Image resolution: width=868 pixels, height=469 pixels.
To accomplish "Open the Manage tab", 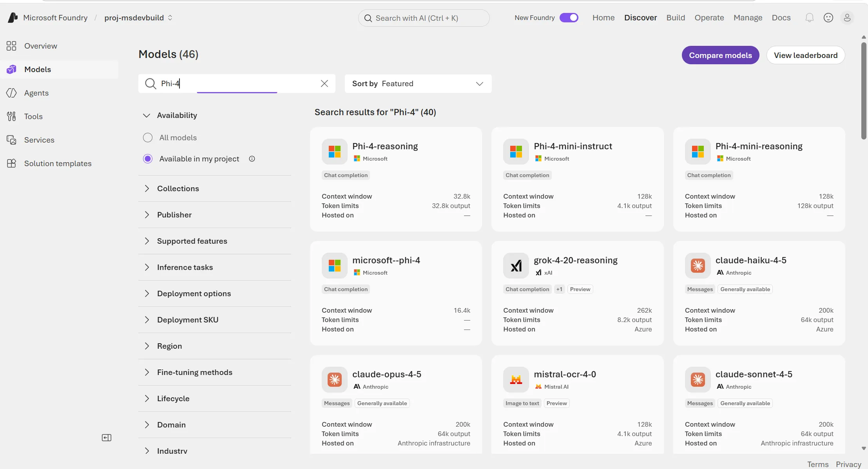I will 748,18.
